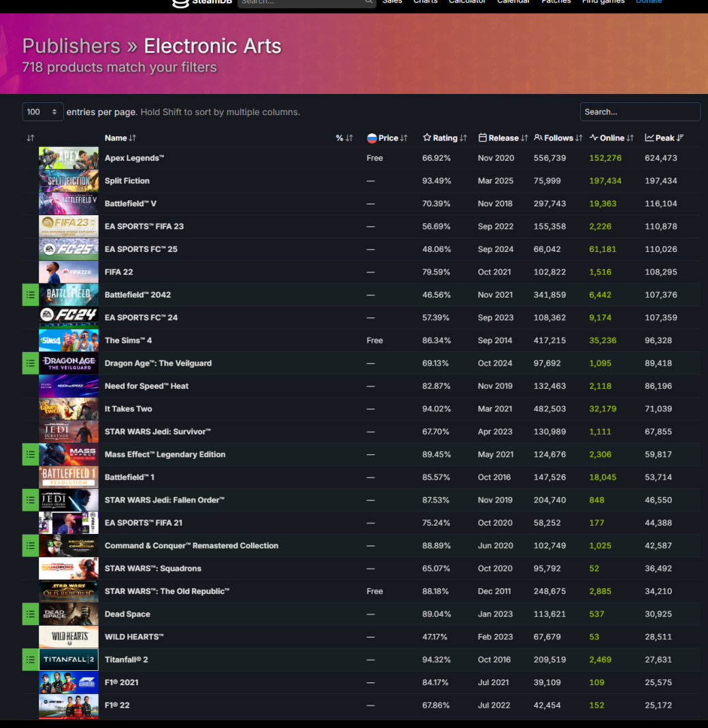Click the 482,503 follows value for It Takes Two

coord(549,409)
